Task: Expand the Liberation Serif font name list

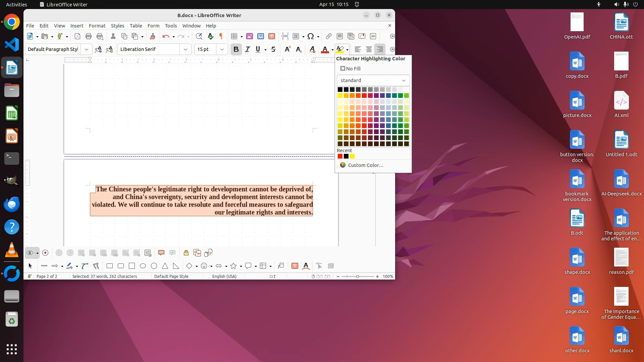Action: tap(185, 49)
